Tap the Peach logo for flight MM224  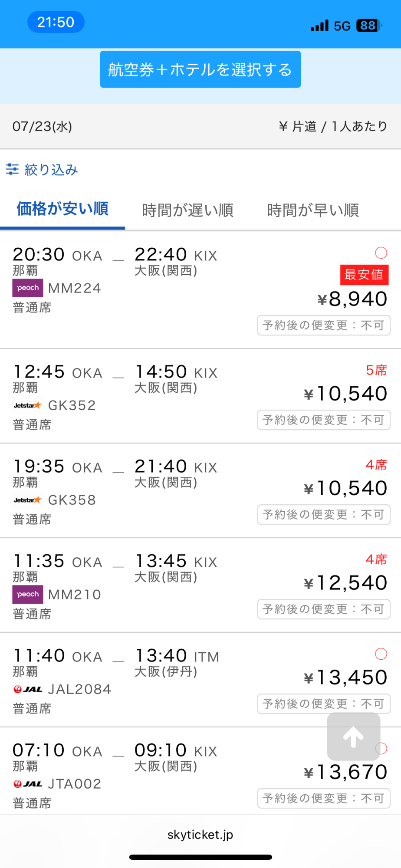coord(28,288)
